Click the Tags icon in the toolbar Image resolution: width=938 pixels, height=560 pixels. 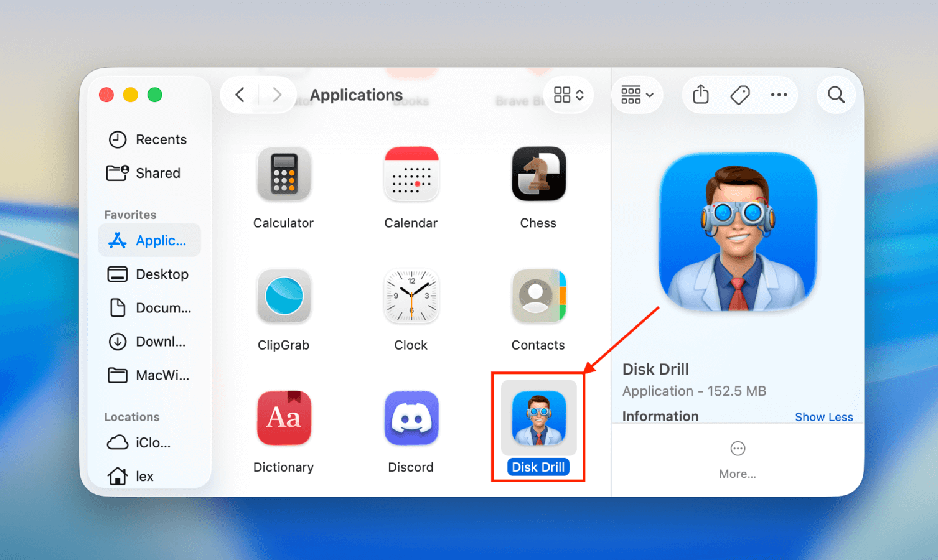click(739, 95)
